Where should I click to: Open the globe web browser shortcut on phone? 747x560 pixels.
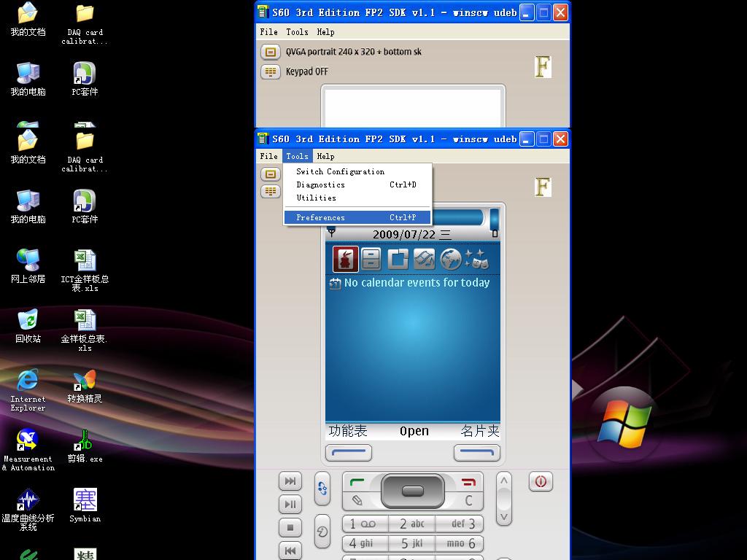[x=450, y=260]
